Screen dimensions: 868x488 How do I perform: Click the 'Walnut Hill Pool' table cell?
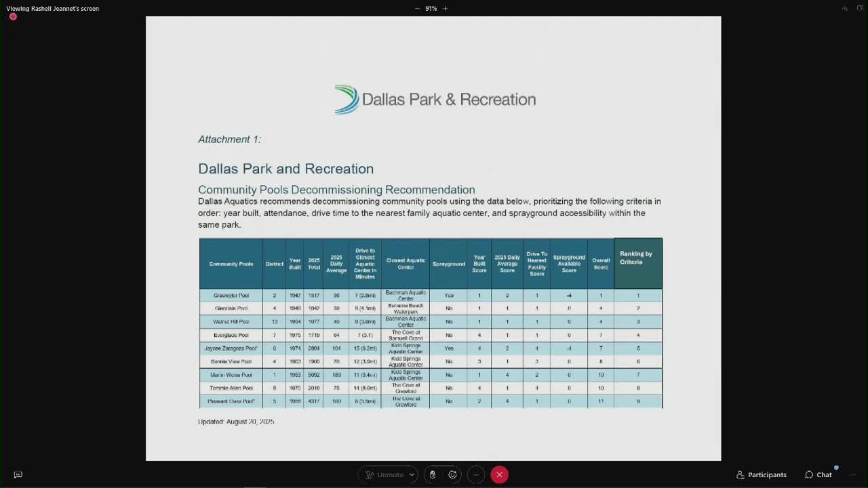(231, 322)
